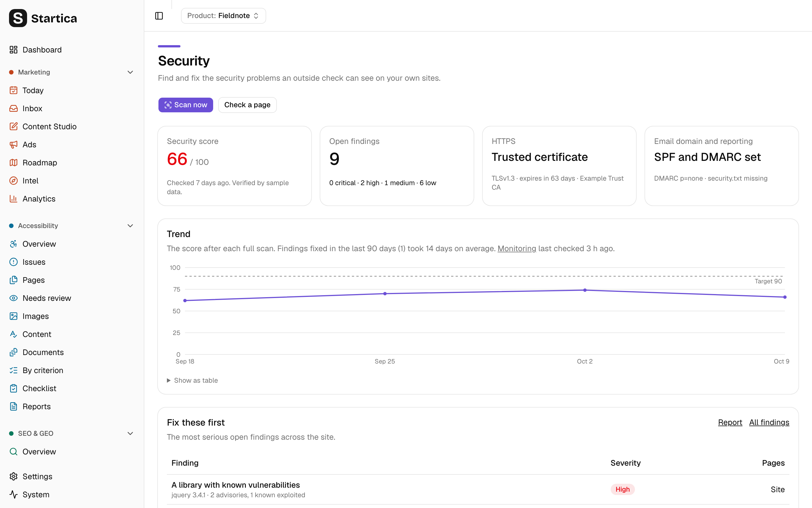Open the library with known vulnerabilities finding
Screen dimensions: 812x508
pyautogui.click(x=235, y=485)
